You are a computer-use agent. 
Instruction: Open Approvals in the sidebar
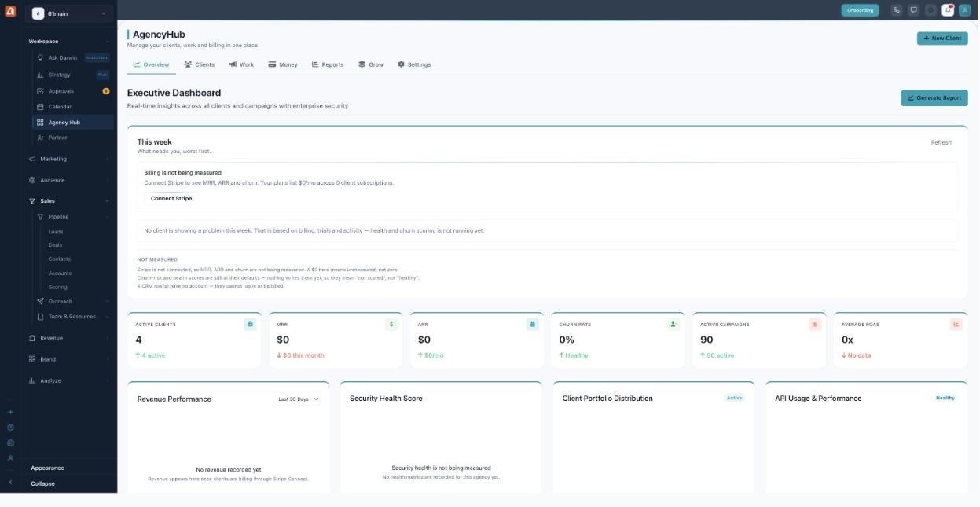(72, 91)
